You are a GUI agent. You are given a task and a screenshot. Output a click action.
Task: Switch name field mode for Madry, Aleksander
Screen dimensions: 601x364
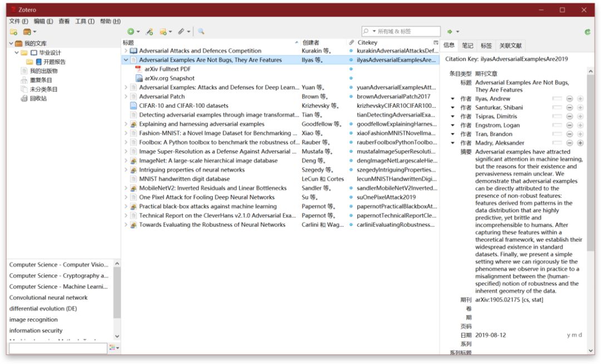pyautogui.click(x=556, y=143)
